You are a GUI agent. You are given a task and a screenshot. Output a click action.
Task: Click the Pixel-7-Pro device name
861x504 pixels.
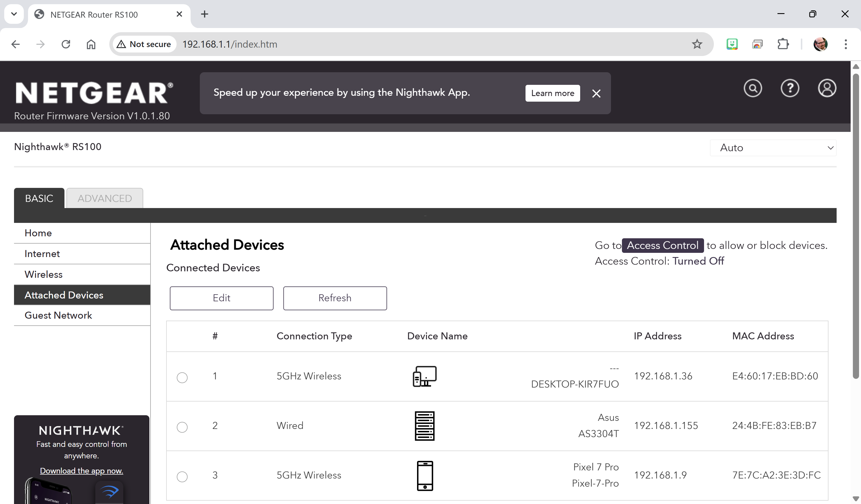click(x=595, y=483)
